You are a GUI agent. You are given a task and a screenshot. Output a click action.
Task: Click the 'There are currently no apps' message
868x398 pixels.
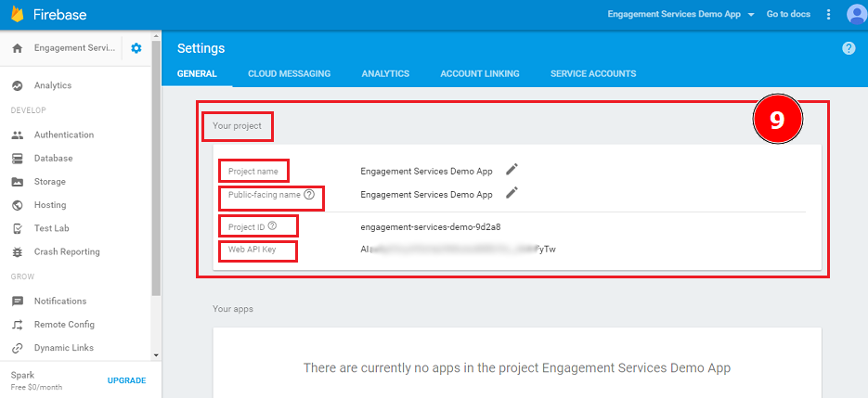tap(517, 368)
